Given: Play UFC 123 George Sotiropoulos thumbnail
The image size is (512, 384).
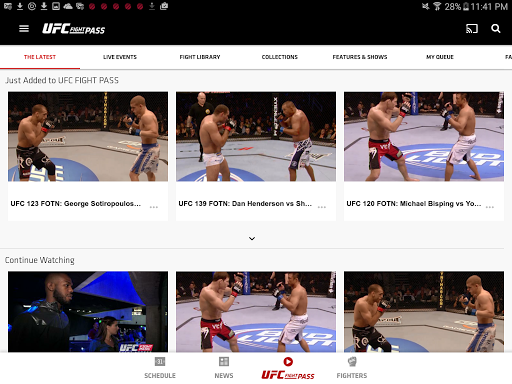Looking at the screenshot, I should point(88,137).
